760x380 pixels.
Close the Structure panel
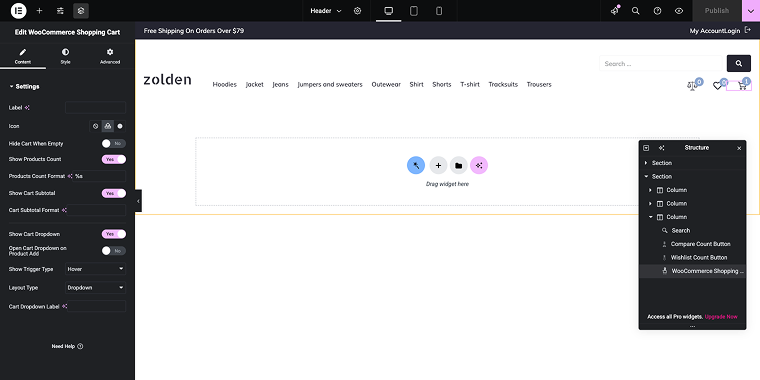(739, 148)
